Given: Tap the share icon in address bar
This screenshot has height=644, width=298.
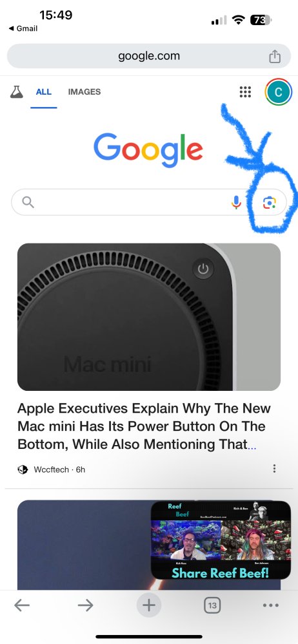Looking at the screenshot, I should 275,56.
